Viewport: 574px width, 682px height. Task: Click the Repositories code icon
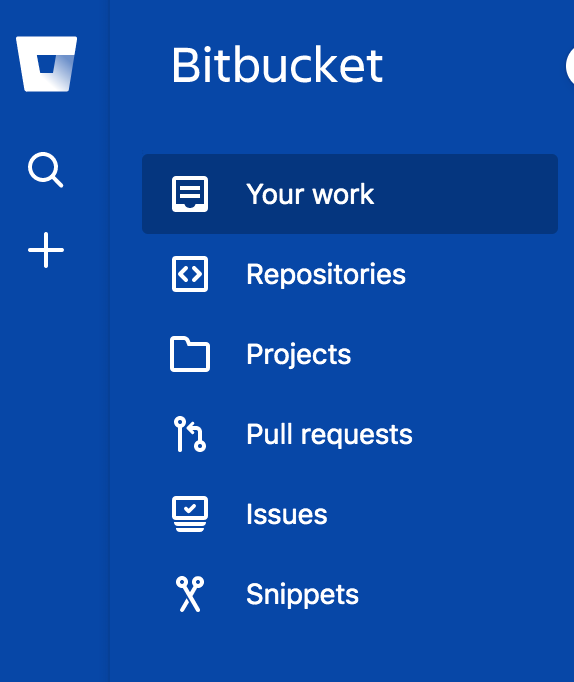[x=190, y=274]
